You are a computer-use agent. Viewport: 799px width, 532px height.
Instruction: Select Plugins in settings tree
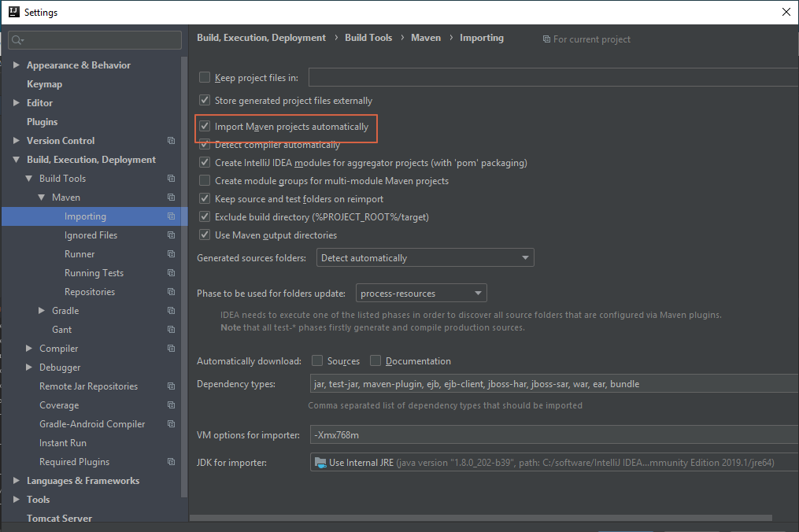point(42,122)
